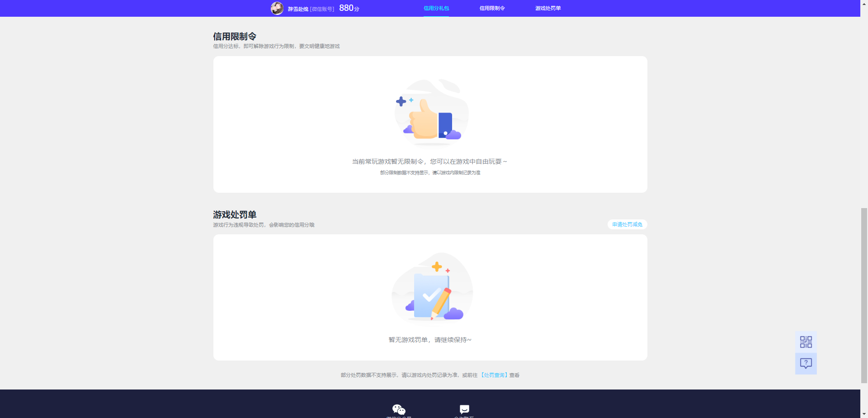
Task: Click the text 暂无游戏罚单，请继续保持~
Action: (x=430, y=340)
